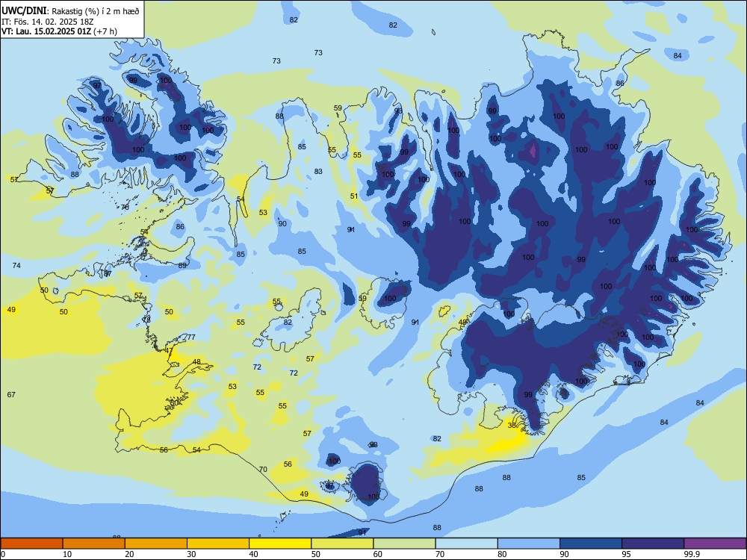Click the humidity value '67' over the ocean

pyautogui.click(x=11, y=395)
